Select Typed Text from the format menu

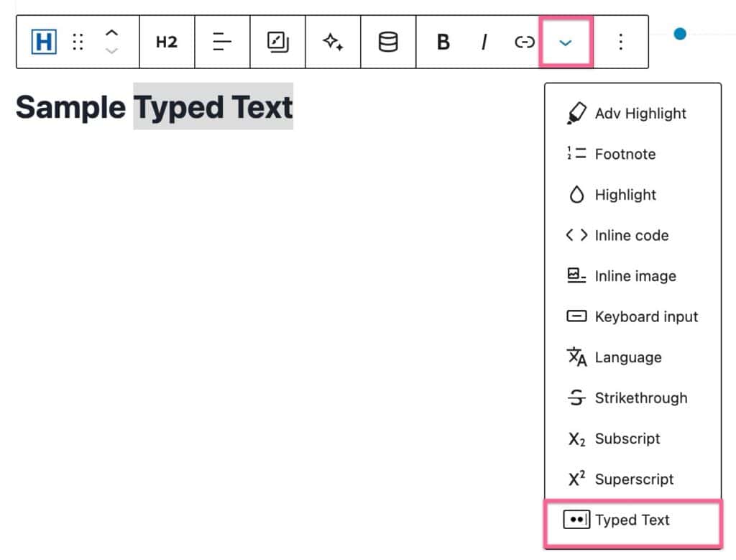(632, 519)
